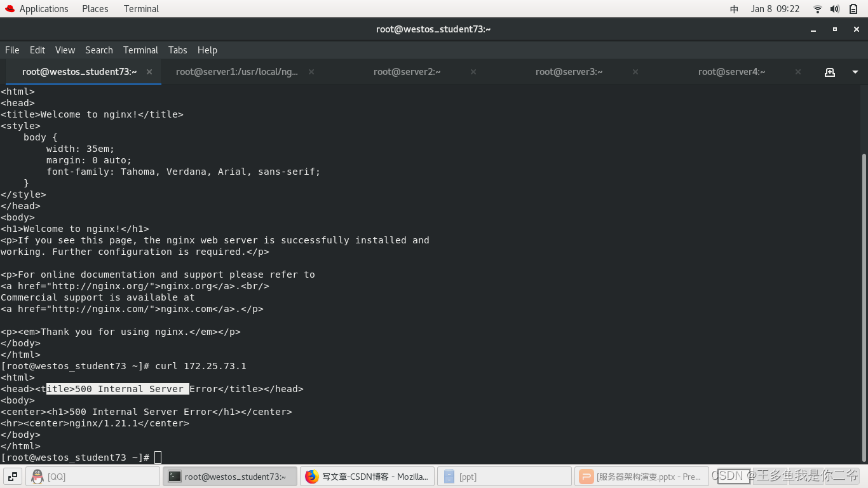Open the File menu
868x488 pixels.
tap(12, 50)
